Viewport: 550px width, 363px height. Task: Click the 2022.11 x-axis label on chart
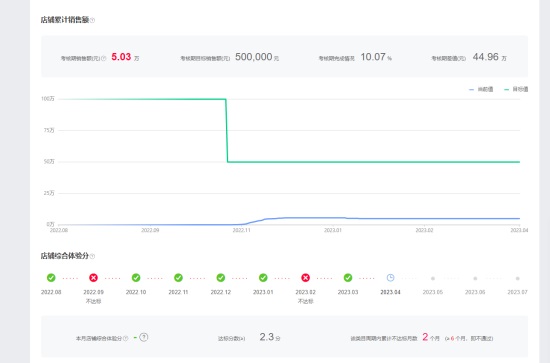click(242, 230)
